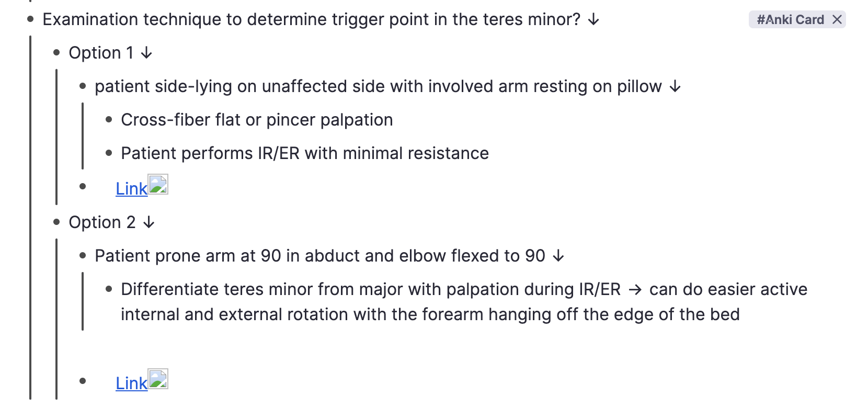
Task: Open the Link under Option 1
Action: (x=131, y=189)
